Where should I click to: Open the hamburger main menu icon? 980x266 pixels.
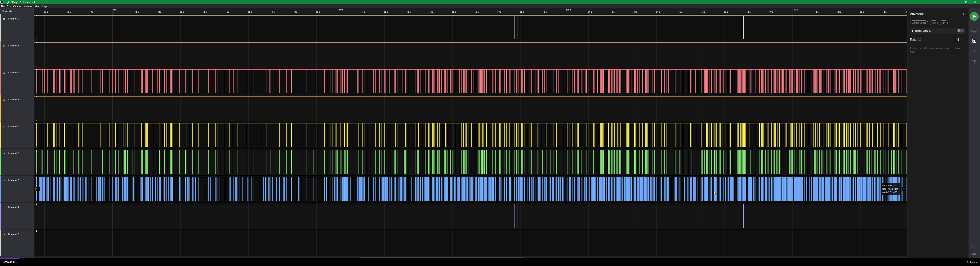pos(974,254)
